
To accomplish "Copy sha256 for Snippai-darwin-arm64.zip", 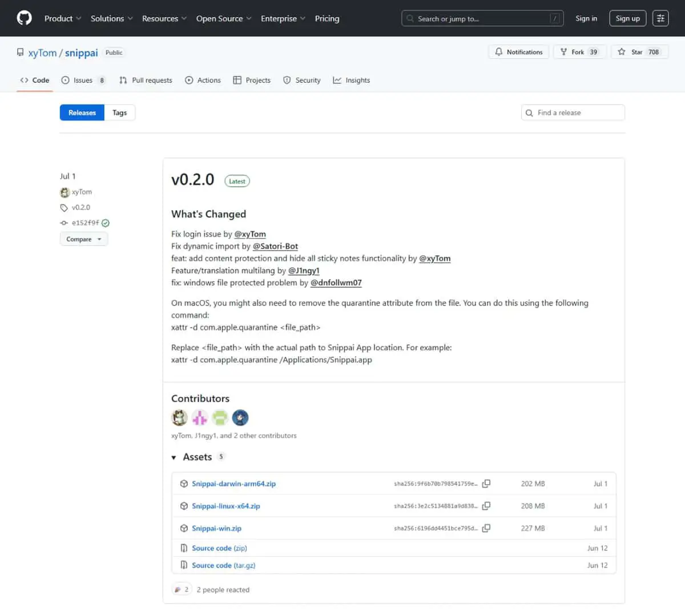I will (486, 484).
